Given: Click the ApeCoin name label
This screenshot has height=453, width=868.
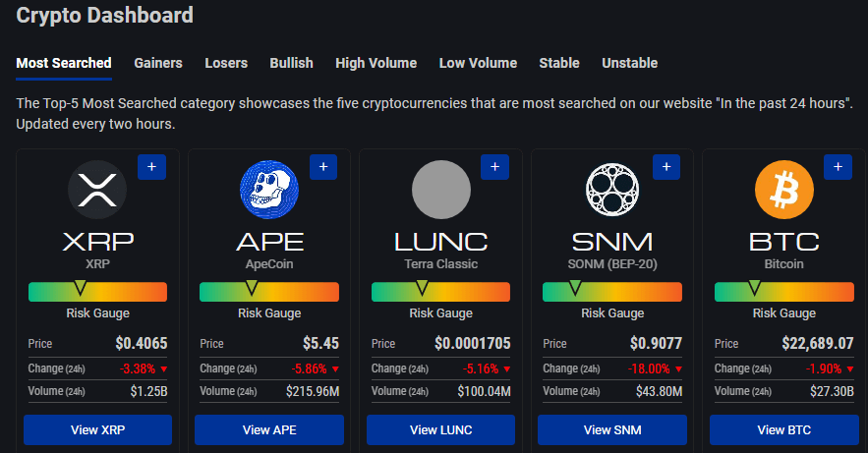Looking at the screenshot, I should [x=269, y=264].
